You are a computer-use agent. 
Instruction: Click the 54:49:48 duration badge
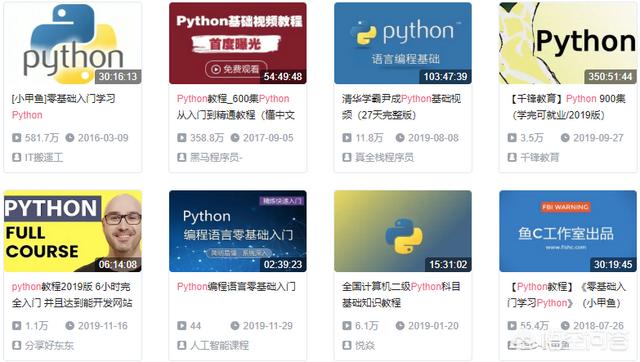283,76
